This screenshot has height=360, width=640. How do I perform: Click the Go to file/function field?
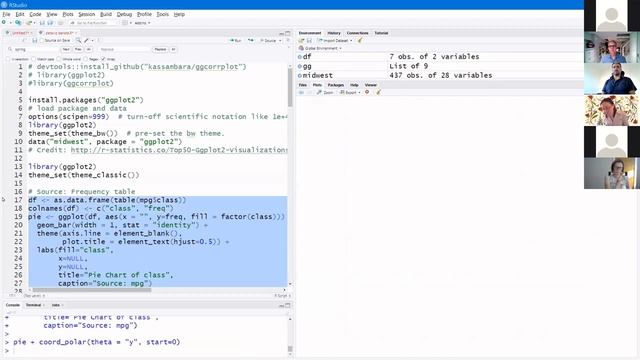click(93, 23)
